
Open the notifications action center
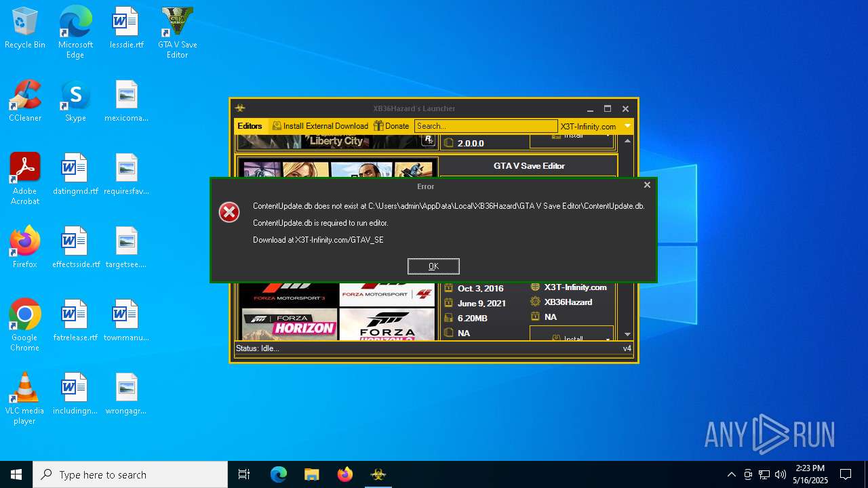846,474
